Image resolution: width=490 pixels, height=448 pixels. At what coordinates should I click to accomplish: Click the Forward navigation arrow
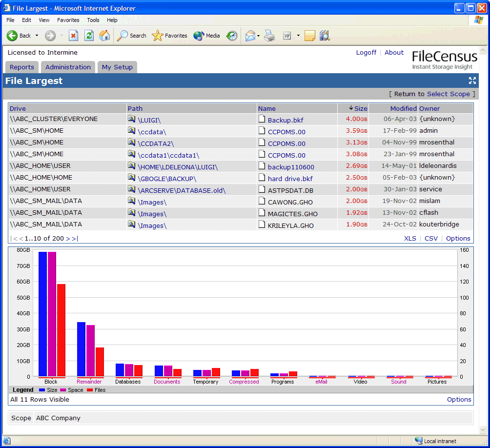[50, 36]
